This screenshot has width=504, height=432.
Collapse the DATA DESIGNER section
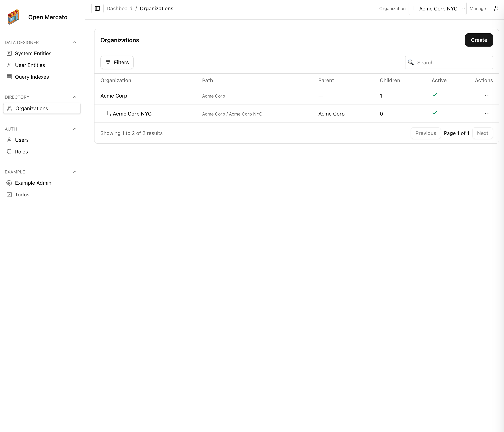[75, 42]
